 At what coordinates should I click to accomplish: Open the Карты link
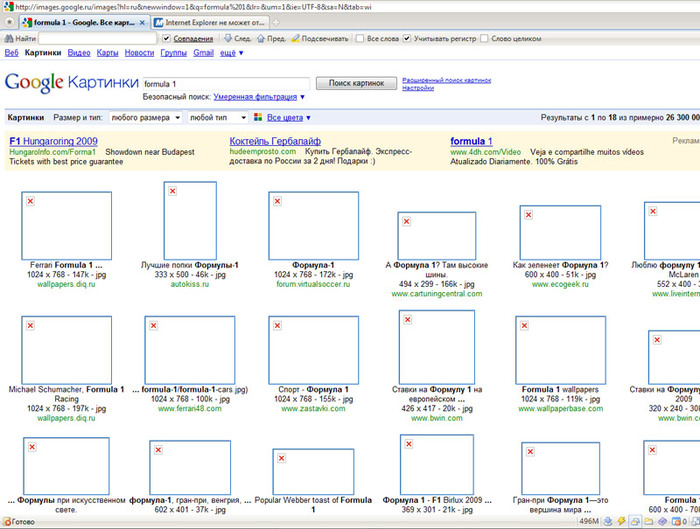pos(108,53)
